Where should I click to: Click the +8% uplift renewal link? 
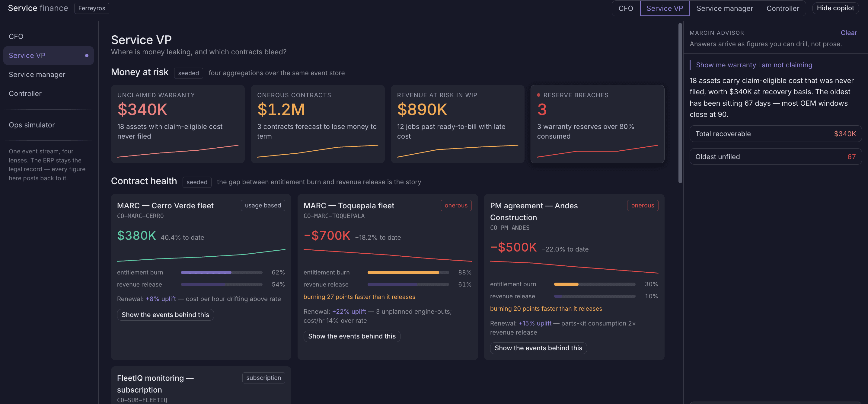[x=161, y=299]
